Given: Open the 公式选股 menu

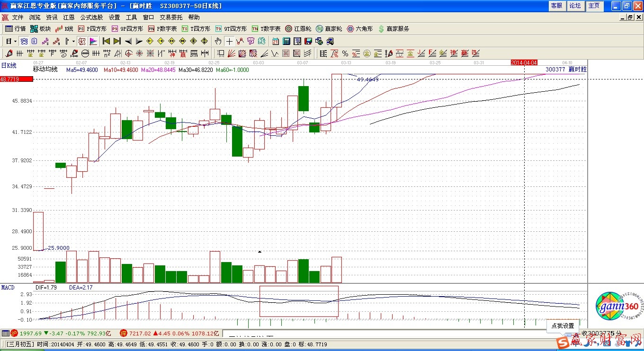Looking at the screenshot, I should [x=91, y=17].
